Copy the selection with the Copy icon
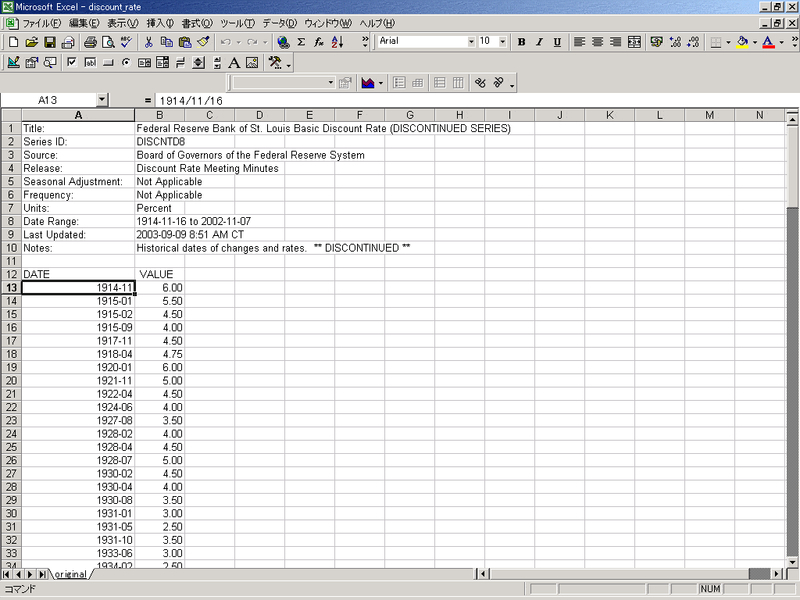This screenshot has width=800, height=600. click(166, 42)
